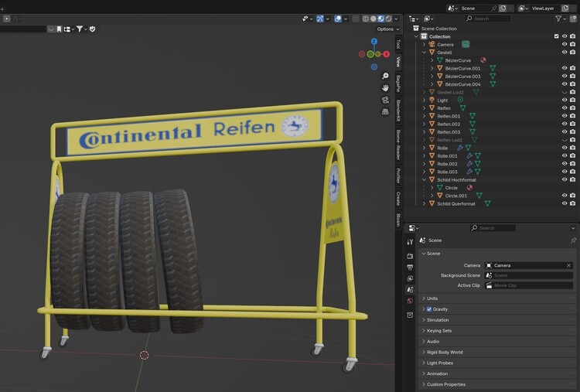Image resolution: width=580 pixels, height=392 pixels.
Task: Clear the Camera field with X button
Action: (568, 265)
